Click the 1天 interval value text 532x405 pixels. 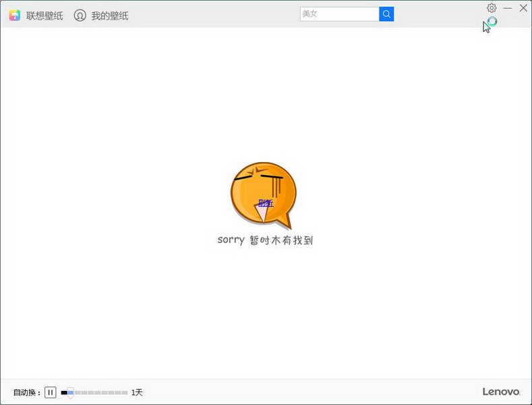point(137,392)
